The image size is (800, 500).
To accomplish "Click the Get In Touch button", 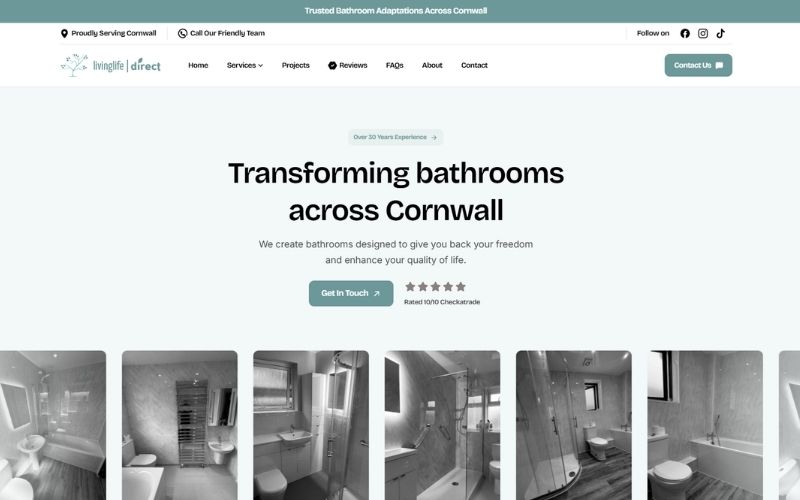I will click(351, 293).
